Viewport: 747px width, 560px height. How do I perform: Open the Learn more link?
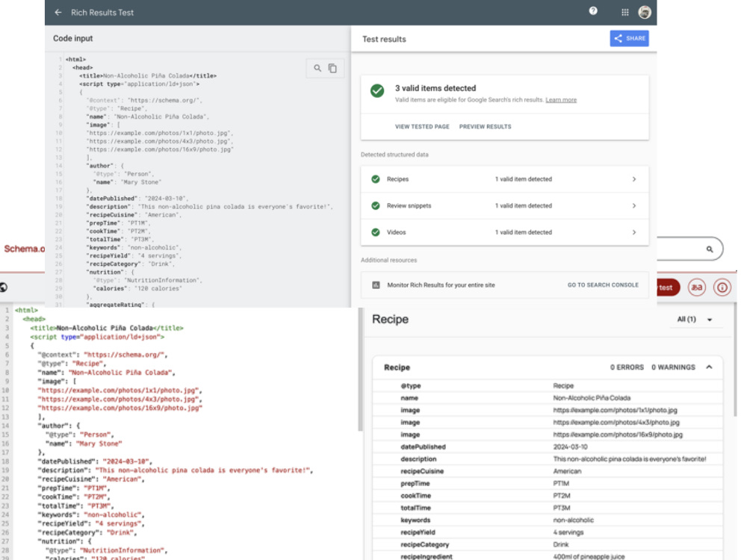(561, 100)
